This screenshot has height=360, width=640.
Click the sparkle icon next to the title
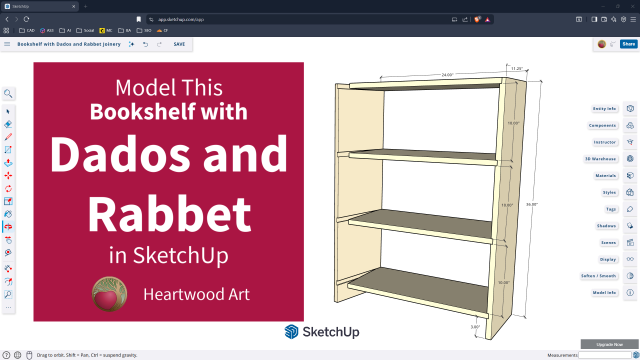click(x=131, y=44)
